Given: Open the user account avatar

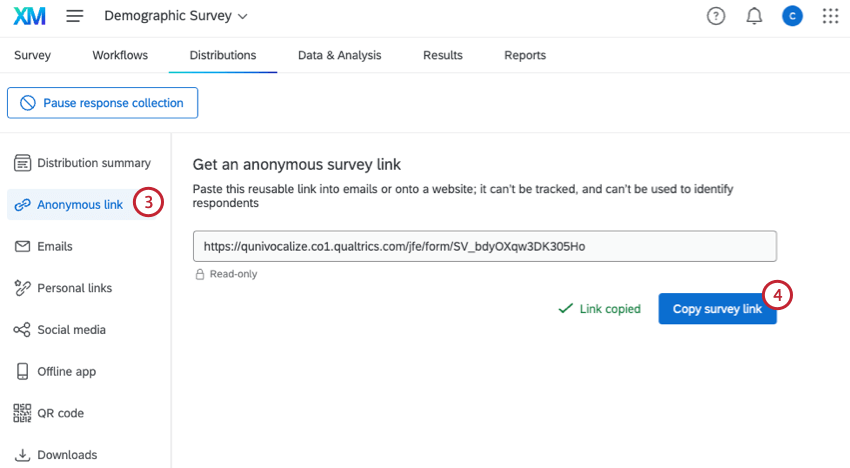Looking at the screenshot, I should click(792, 17).
